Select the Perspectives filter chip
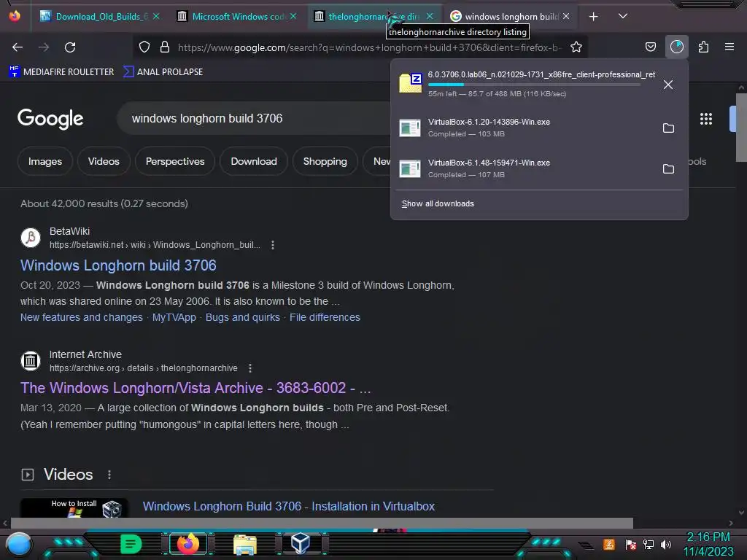Screen dimensions: 747x560 (x=175, y=161)
